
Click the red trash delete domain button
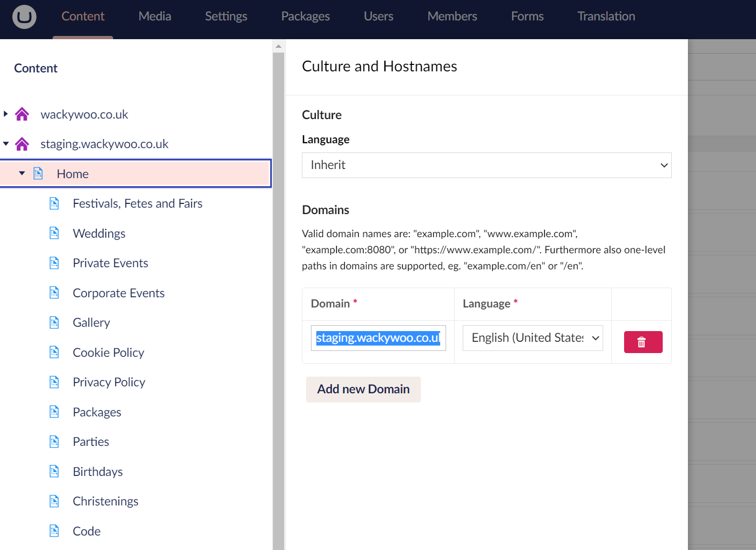point(643,342)
